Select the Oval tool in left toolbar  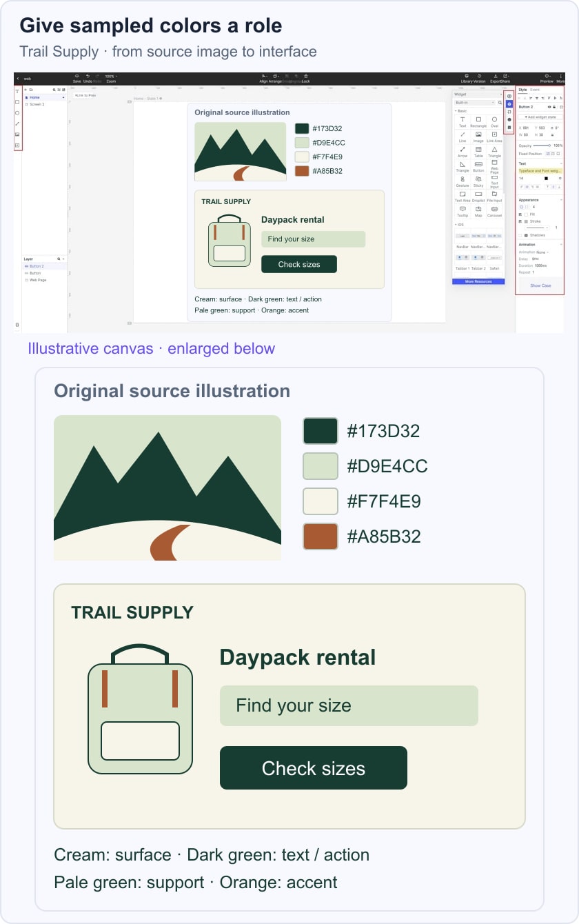pyautogui.click(x=17, y=113)
